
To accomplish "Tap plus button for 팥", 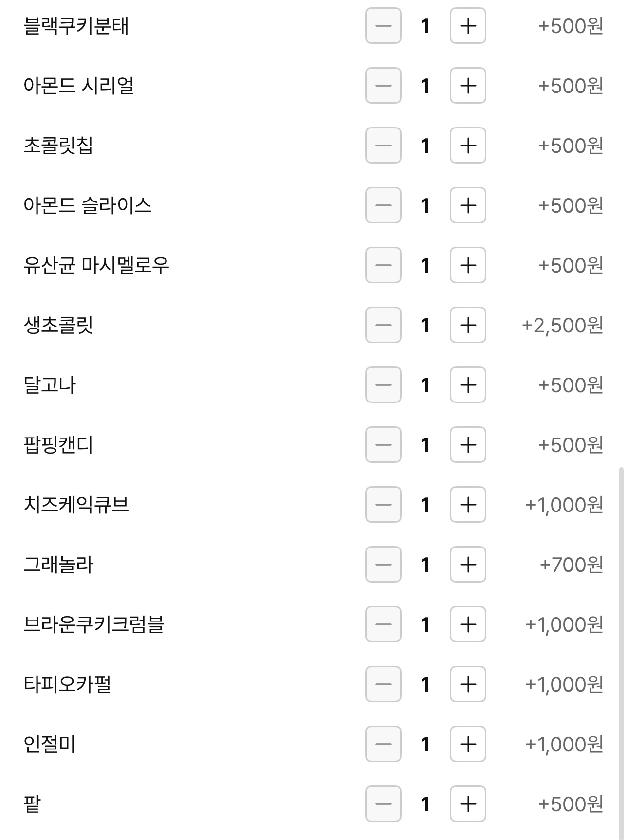I will 468,804.
